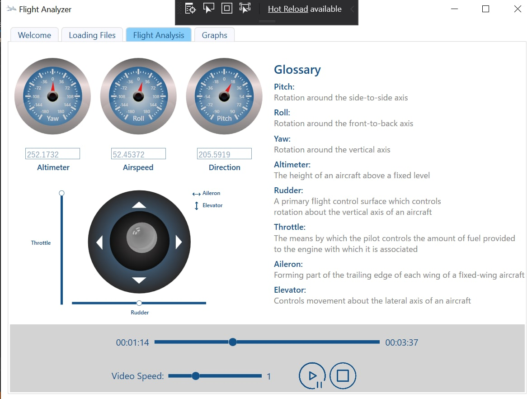Click the joystick up arrow

(139, 205)
